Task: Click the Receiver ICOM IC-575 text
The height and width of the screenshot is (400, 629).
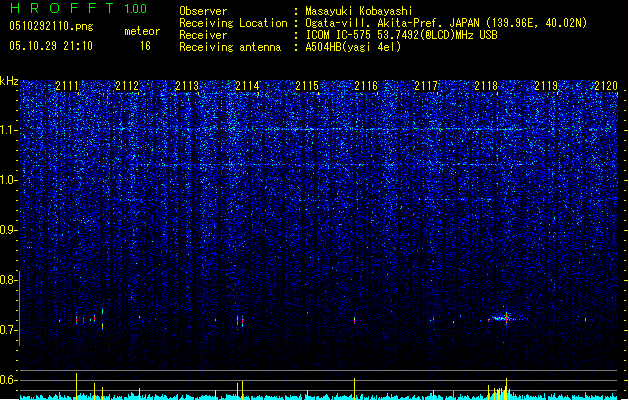Action: click(402, 35)
